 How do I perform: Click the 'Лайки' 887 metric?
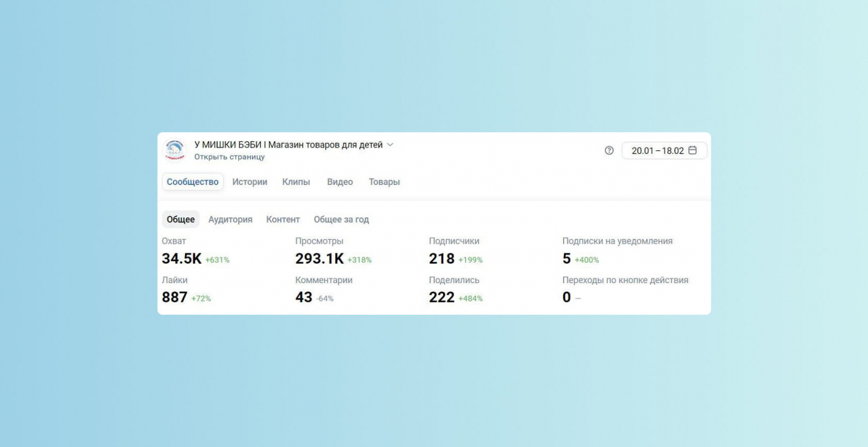coord(175,297)
